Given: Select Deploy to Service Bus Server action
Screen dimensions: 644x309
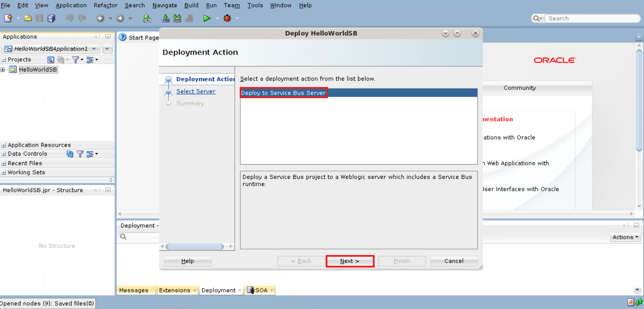Looking at the screenshot, I should (x=359, y=93).
